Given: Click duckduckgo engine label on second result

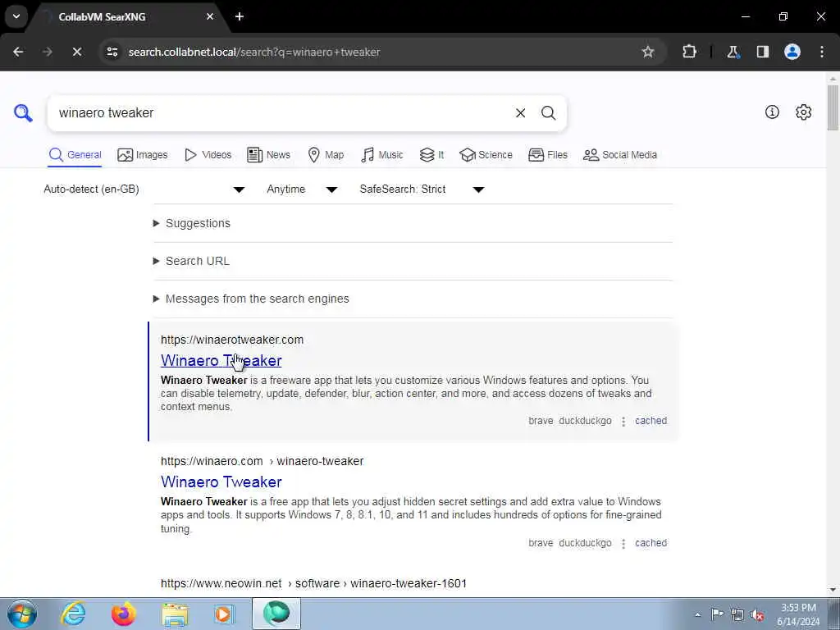Looking at the screenshot, I should pos(585,543).
